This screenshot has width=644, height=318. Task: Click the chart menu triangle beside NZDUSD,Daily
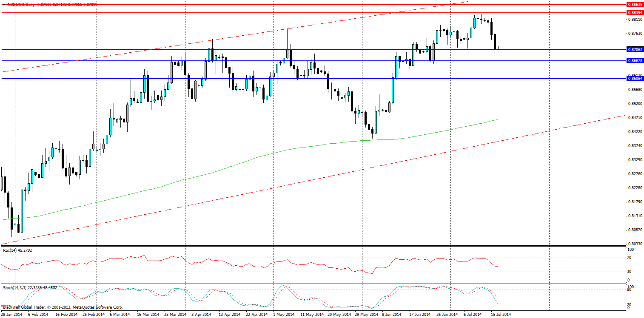(x=4, y=4)
